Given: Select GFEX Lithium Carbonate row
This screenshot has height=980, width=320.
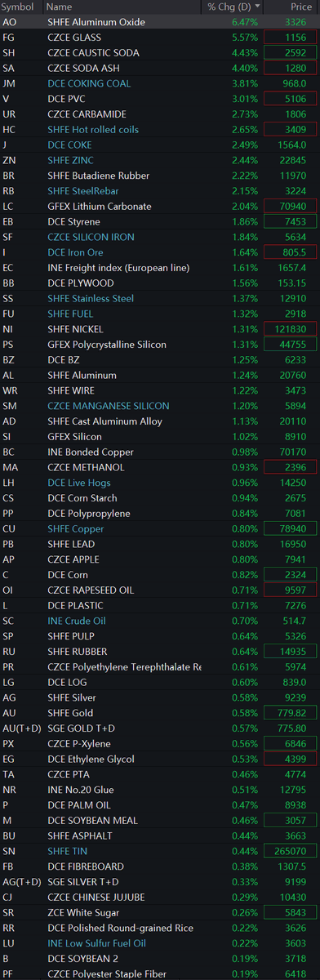Looking at the screenshot, I should 160,206.
